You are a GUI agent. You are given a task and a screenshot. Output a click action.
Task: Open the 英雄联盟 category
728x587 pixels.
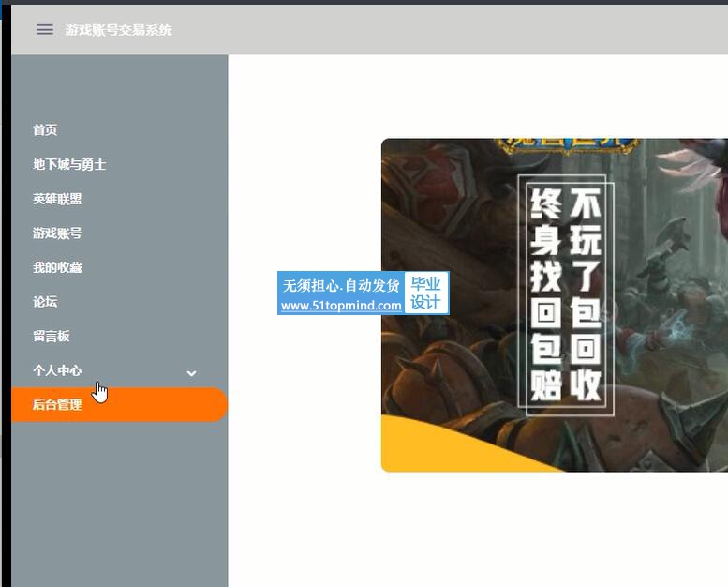click(x=57, y=199)
